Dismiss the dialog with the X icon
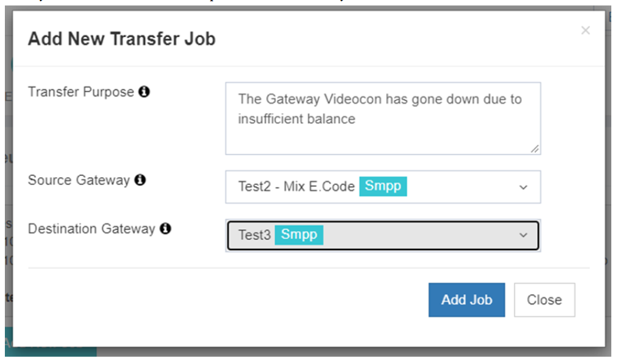 click(x=585, y=30)
